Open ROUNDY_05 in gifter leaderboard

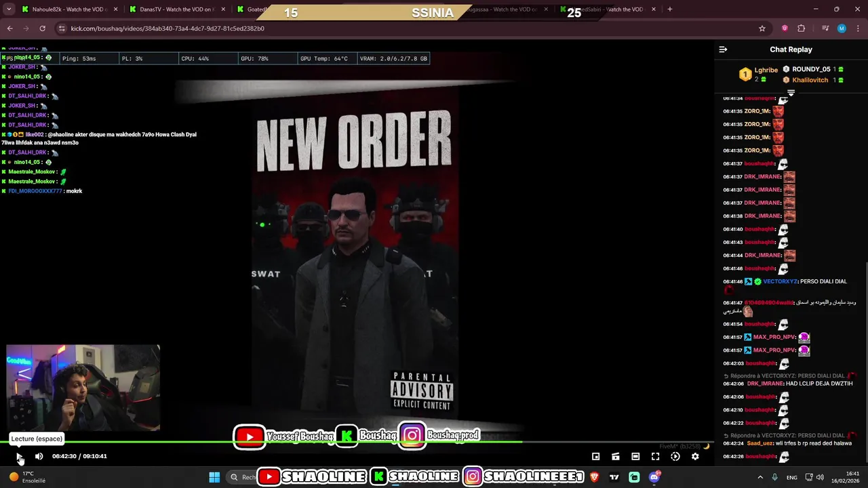click(x=813, y=69)
